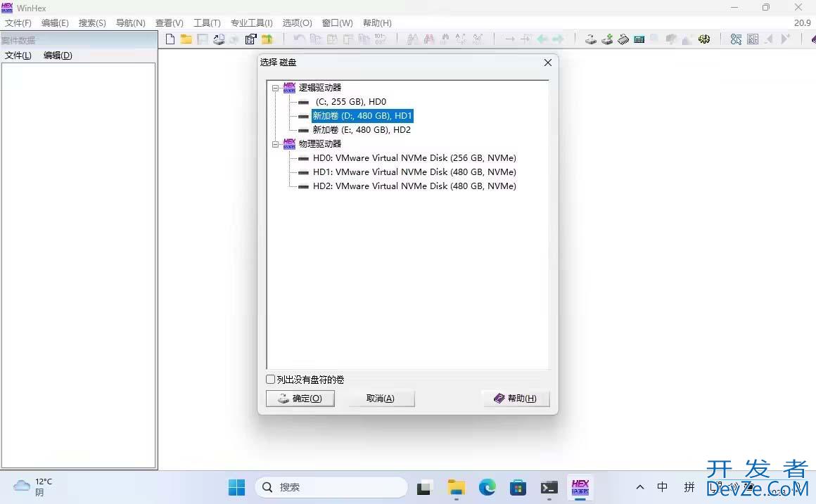This screenshot has width=816, height=504.
Task: Select the C: 255 GB logical drive
Action: point(350,102)
